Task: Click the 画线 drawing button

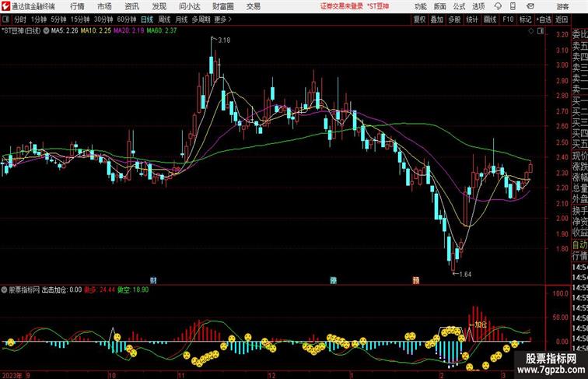Action: (x=490, y=19)
